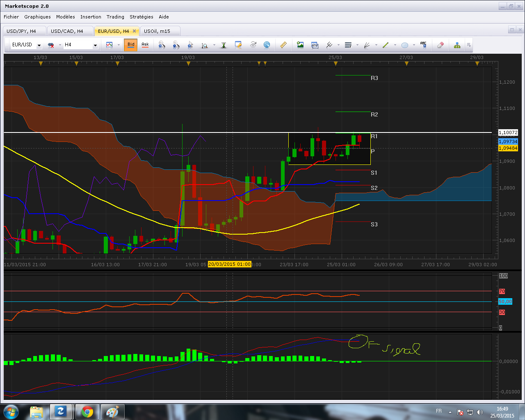
Task: Click the 1,10072 price level label
Action: coord(508,132)
